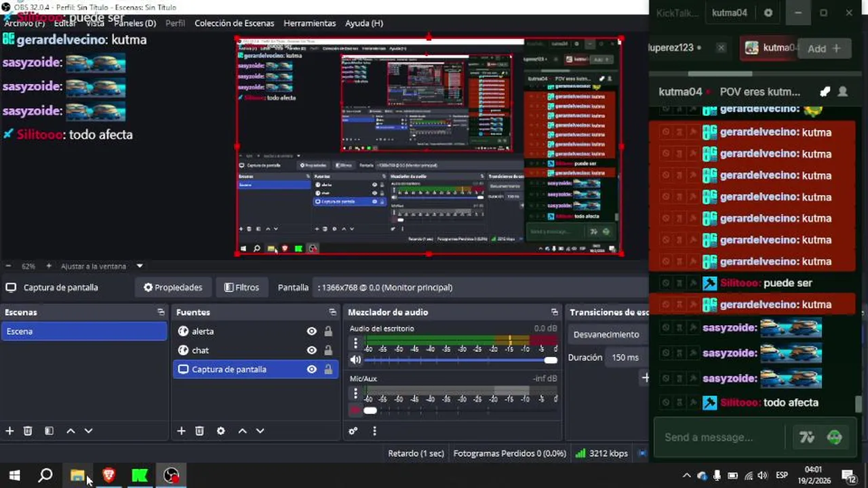Open KickTalk settings gear icon

(768, 13)
